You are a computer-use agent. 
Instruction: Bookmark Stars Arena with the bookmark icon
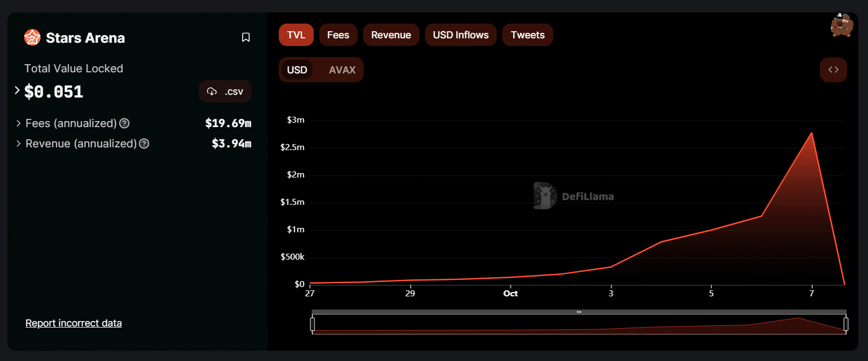(x=246, y=37)
